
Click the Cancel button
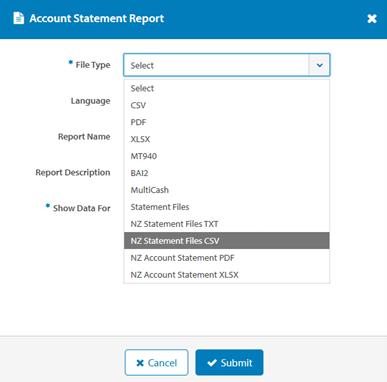pos(156,362)
